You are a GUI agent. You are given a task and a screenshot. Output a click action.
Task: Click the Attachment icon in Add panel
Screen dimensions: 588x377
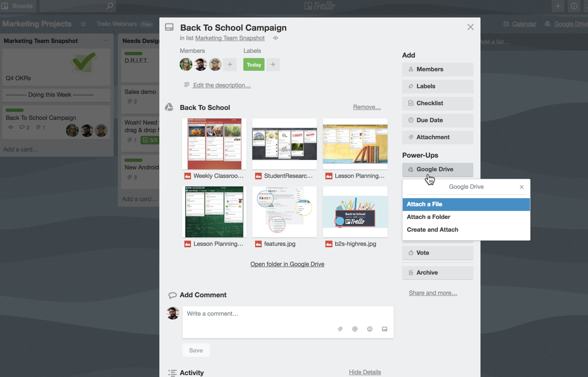click(411, 137)
